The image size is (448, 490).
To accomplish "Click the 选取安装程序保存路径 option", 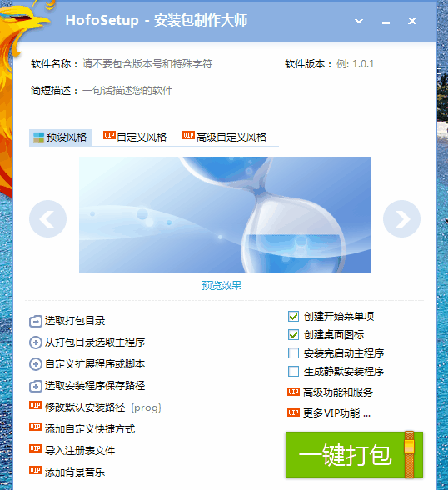I will (x=95, y=386).
